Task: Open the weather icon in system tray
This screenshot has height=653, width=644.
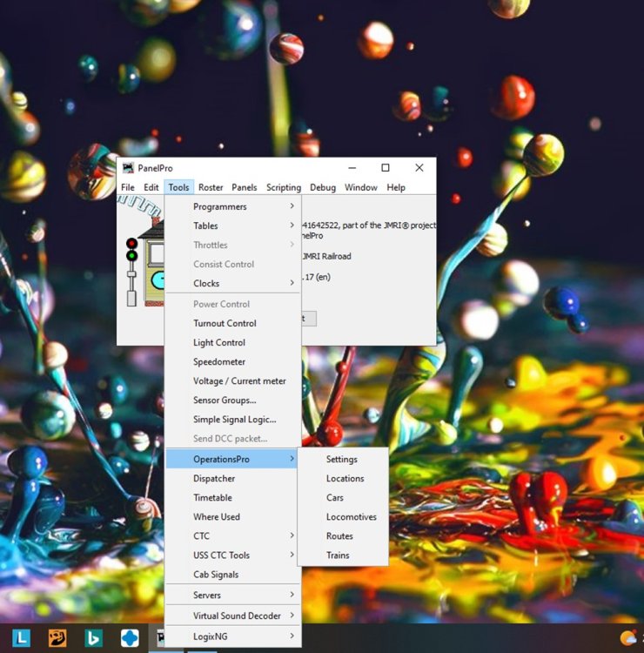Action: click(x=628, y=638)
